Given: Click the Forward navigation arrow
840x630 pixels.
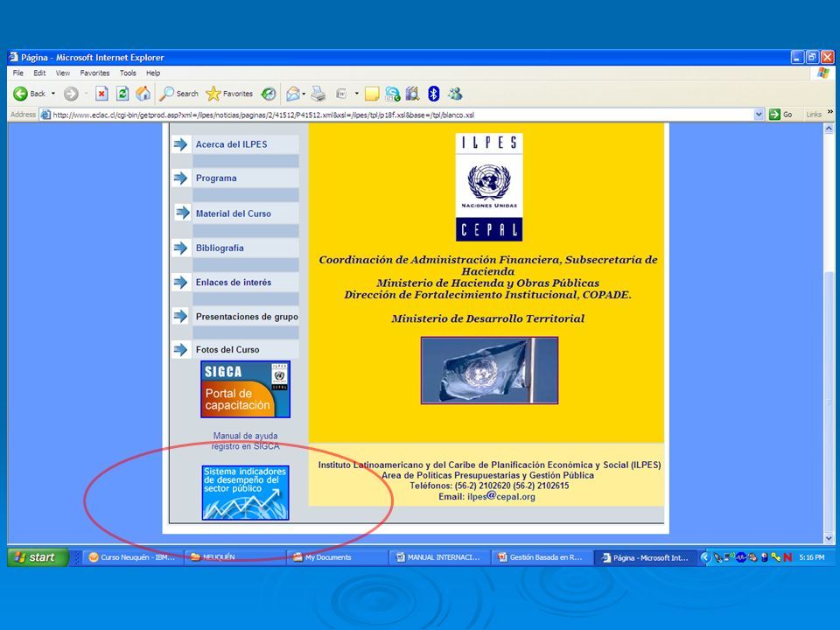Looking at the screenshot, I should 71,94.
